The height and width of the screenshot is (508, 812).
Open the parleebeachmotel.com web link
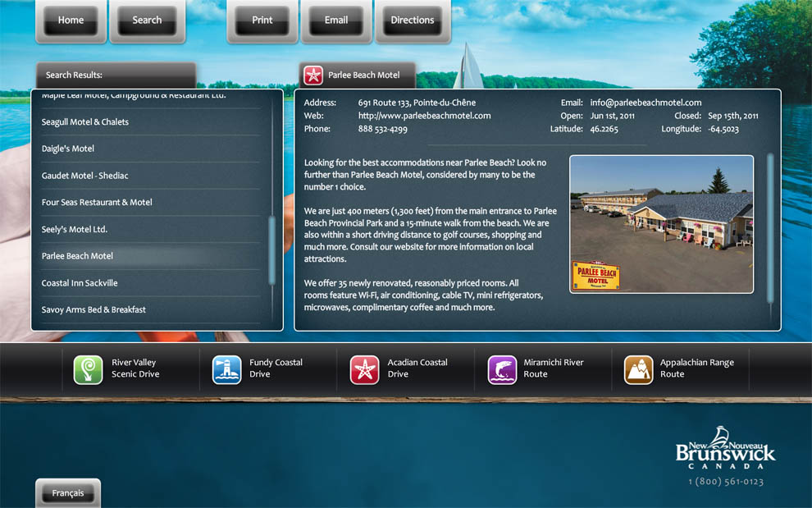tap(425, 116)
